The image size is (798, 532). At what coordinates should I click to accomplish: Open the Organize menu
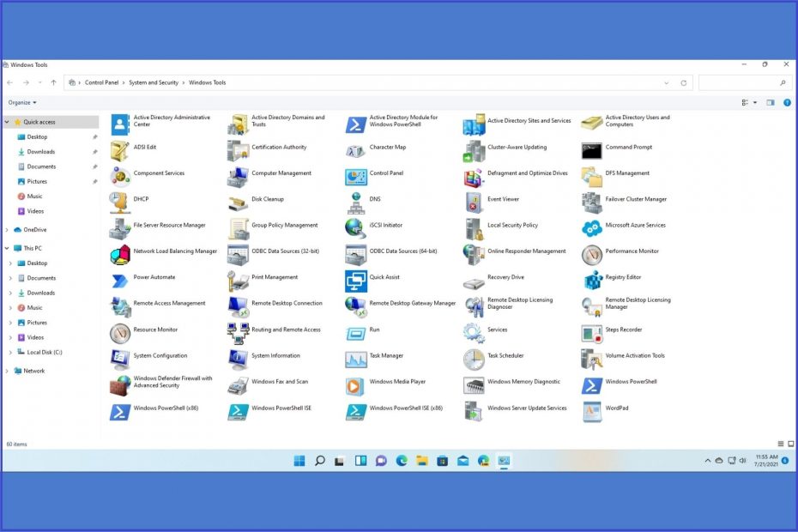(x=22, y=102)
